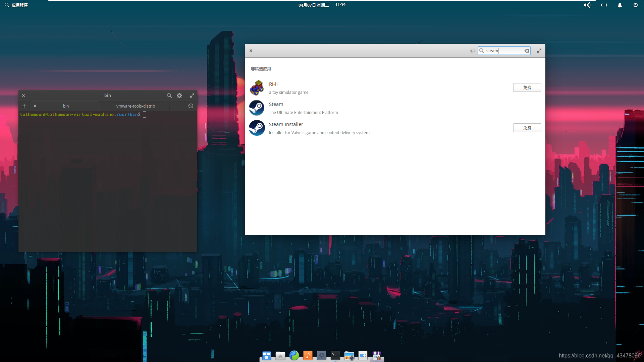Open Multitasking View from the dock
644x362 pixels.
click(267, 355)
